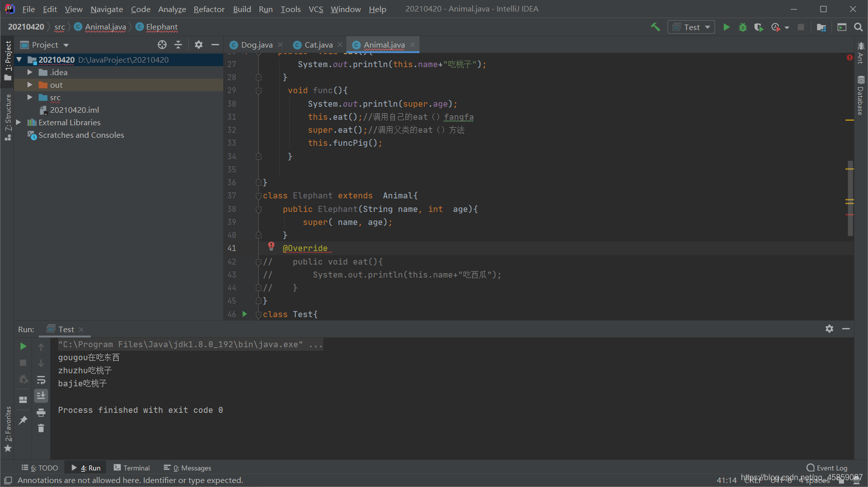868x487 pixels.
Task: Rerun Test in Run panel
Action: [23, 346]
